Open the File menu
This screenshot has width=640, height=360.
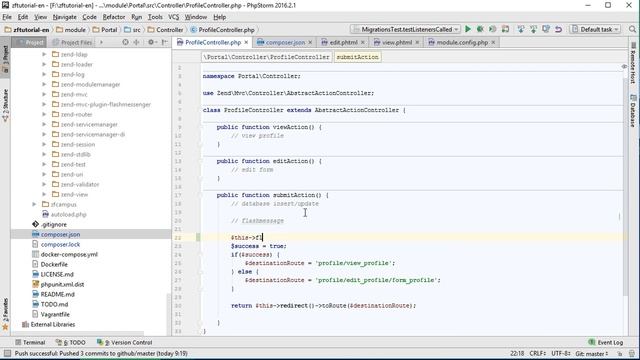click(x=7, y=17)
